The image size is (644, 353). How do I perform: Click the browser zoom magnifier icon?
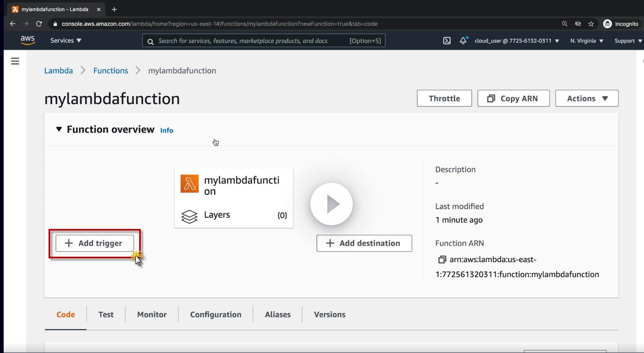tap(565, 24)
